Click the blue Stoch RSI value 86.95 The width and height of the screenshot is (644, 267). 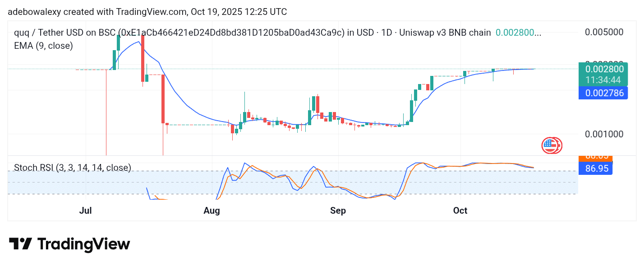click(595, 168)
